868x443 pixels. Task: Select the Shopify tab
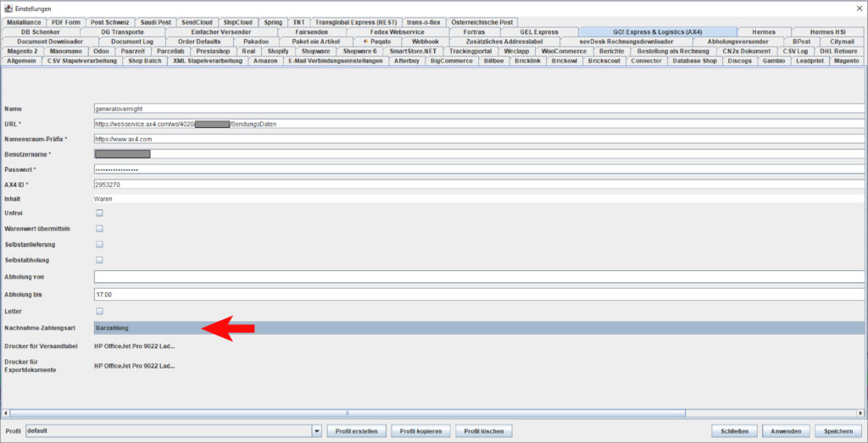click(278, 51)
